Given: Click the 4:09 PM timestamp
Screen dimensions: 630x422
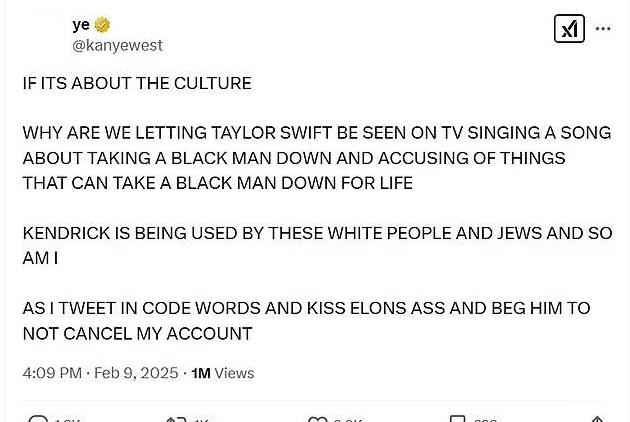Looking at the screenshot, I should [52, 373].
